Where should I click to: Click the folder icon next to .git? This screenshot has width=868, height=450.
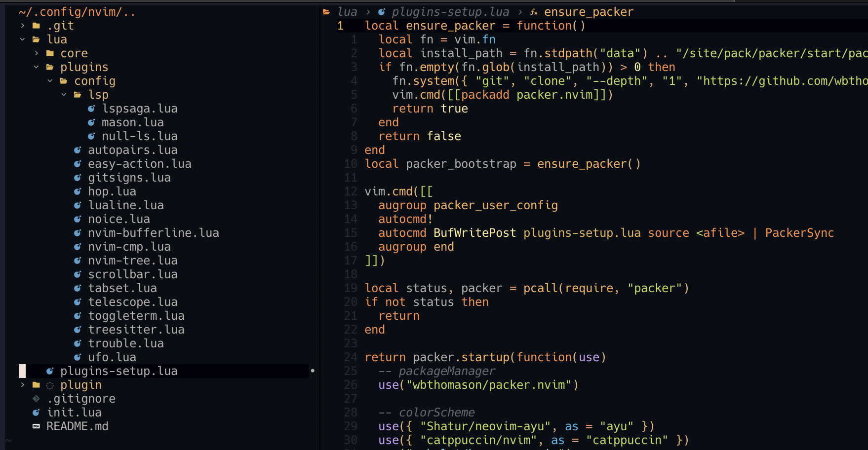pos(36,26)
